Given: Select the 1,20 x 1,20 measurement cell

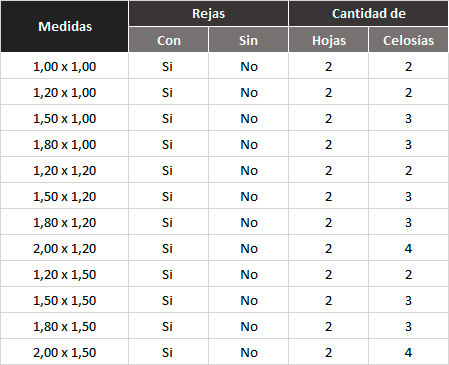Looking at the screenshot, I should click(65, 170).
